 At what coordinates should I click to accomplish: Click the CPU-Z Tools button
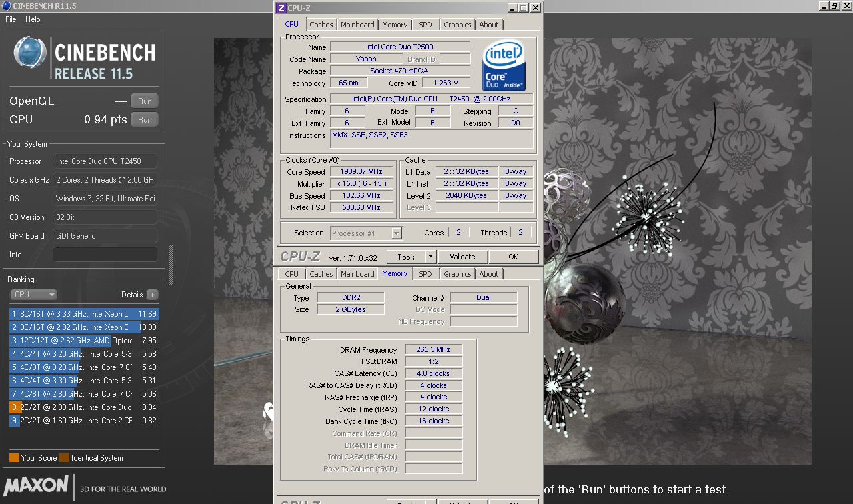[406, 257]
